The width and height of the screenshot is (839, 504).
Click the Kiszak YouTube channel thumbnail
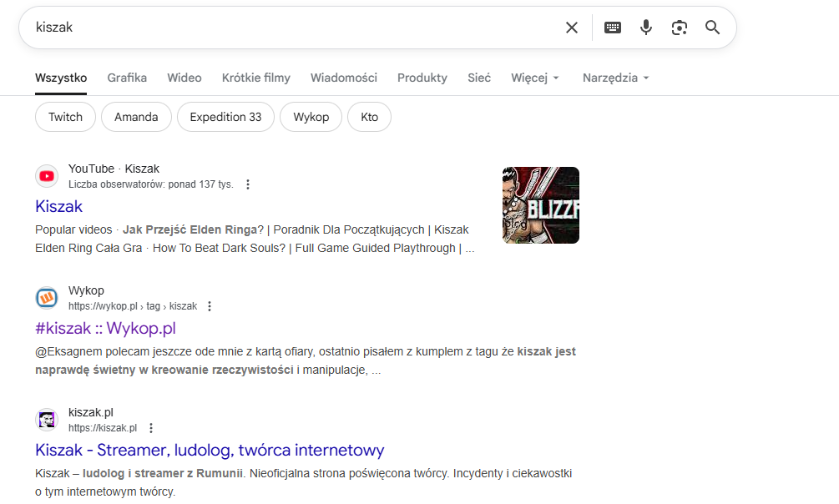(x=540, y=205)
